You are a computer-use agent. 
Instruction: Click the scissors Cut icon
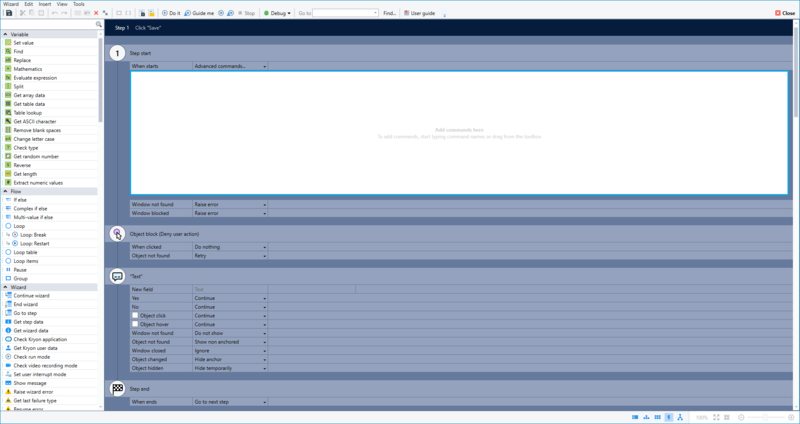(x=22, y=13)
